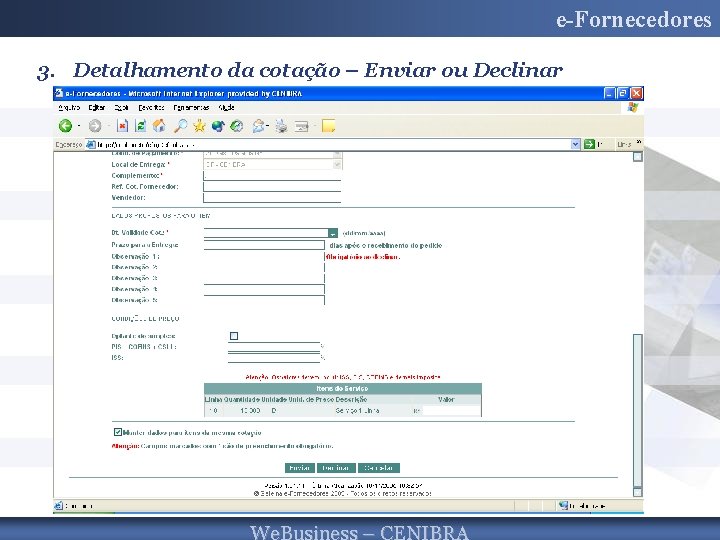This screenshot has height=540, width=720.
Task: Click the ISS percentage field
Action: click(274, 357)
